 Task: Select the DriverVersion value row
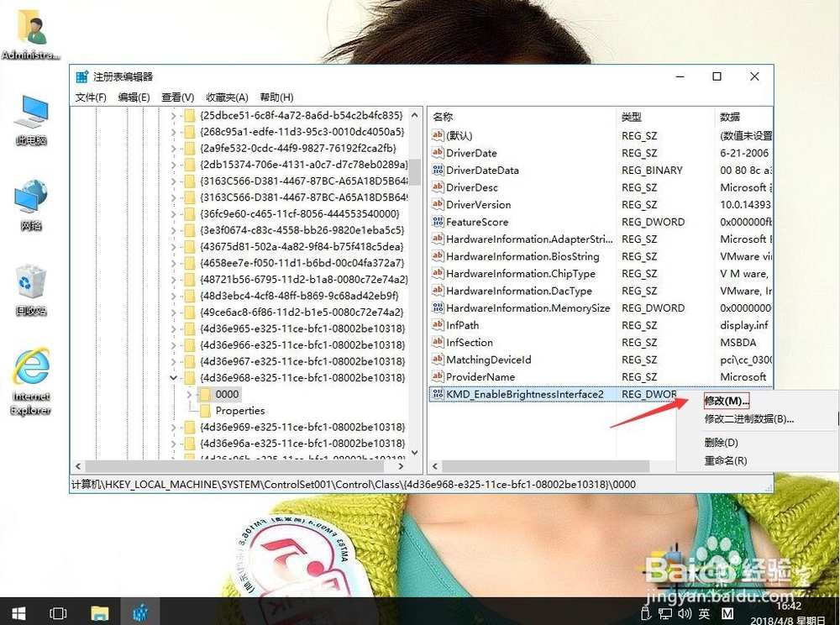pyautogui.click(x=601, y=204)
